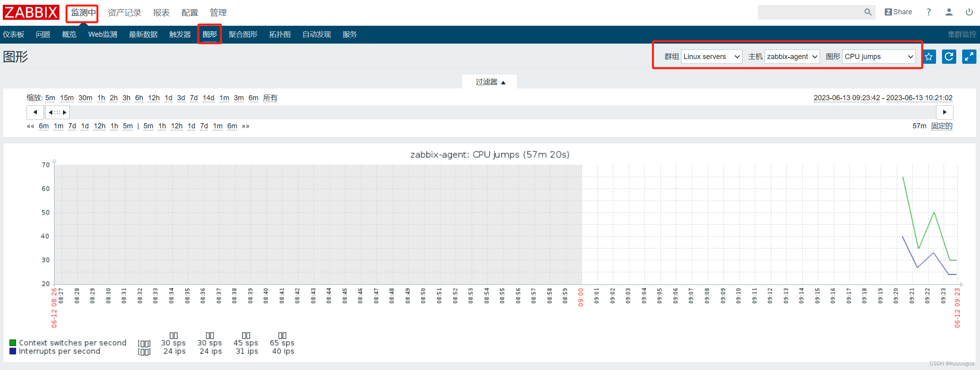Go to Web监测 submenu
Screen dimensions: 980x370
[x=103, y=34]
